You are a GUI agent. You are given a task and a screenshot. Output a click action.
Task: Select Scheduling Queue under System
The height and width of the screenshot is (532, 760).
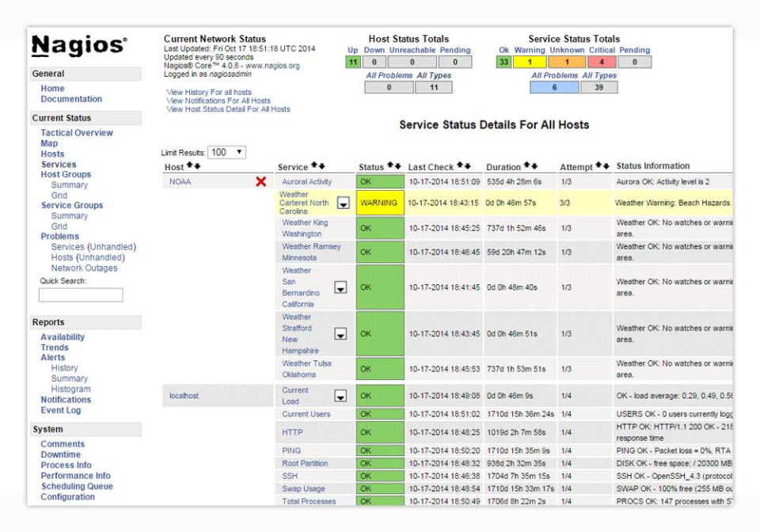[x=77, y=486]
